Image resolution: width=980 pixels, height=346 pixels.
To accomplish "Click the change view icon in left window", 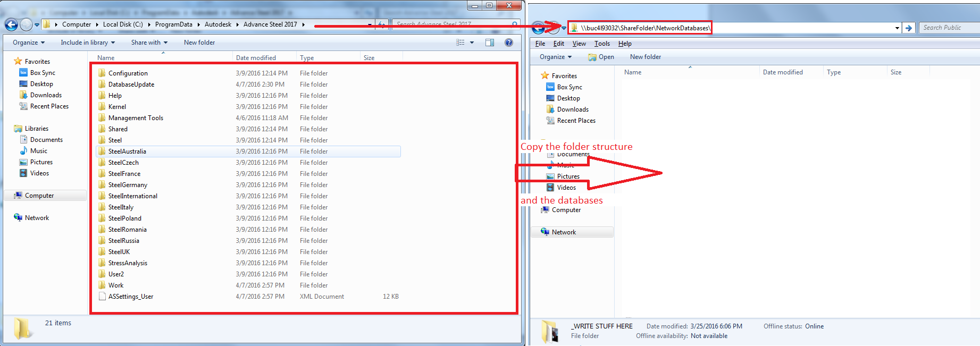I will point(460,43).
